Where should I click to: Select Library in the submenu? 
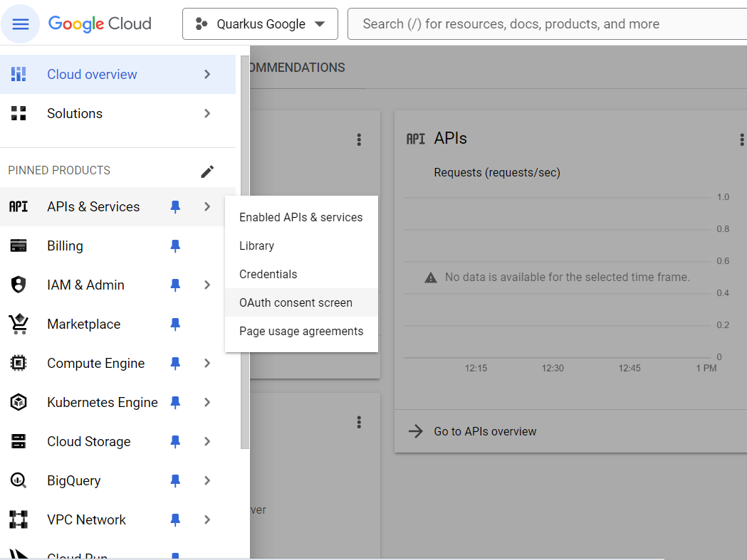click(301, 245)
